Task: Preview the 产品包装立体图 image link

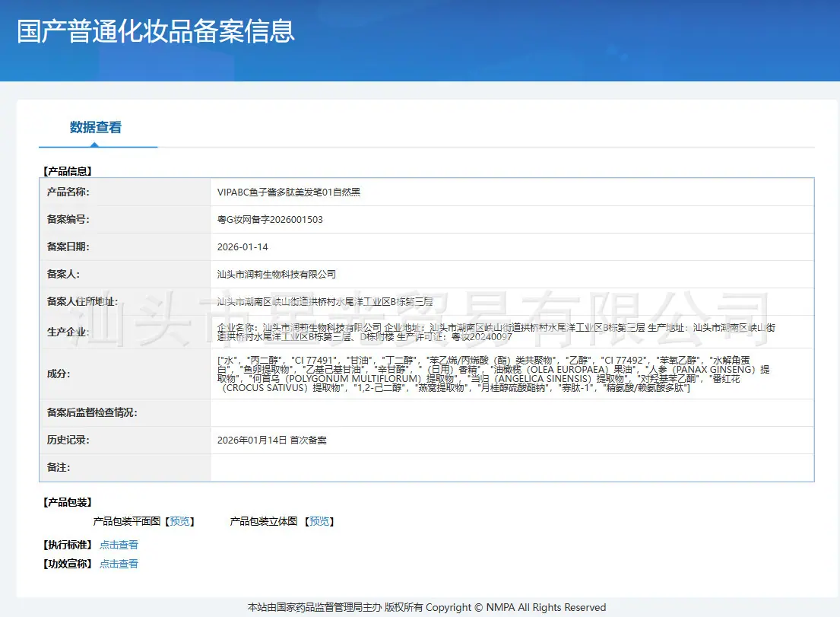Action: click(x=319, y=521)
